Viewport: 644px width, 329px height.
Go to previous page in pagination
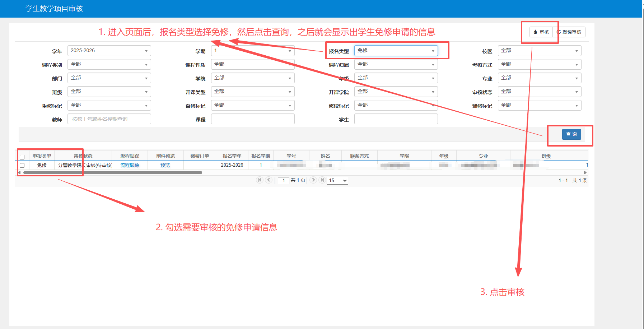coord(269,180)
